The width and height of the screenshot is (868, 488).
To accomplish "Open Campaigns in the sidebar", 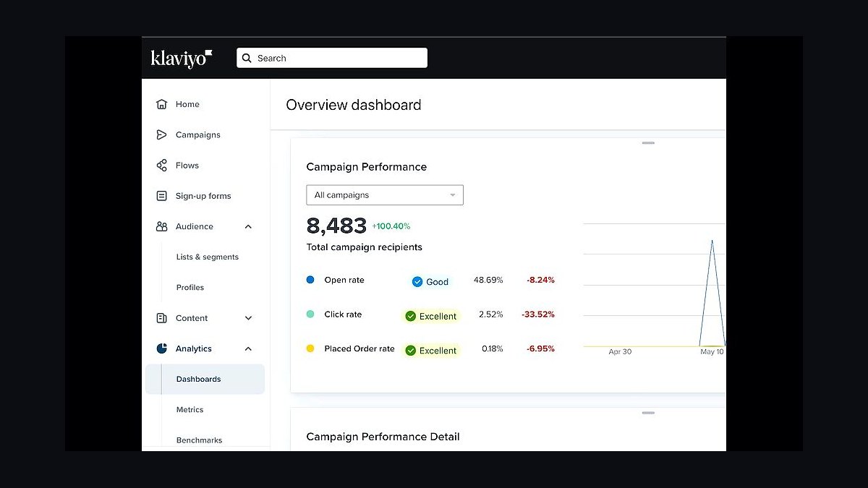I will click(x=198, y=134).
